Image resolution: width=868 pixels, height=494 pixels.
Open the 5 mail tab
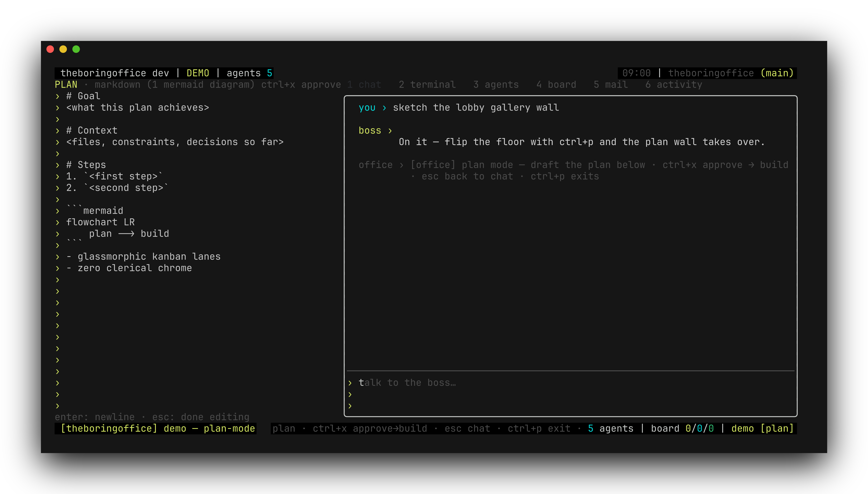coord(611,84)
